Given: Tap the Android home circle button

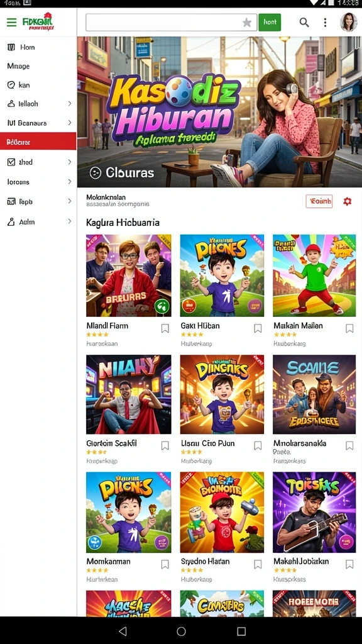Looking at the screenshot, I should pyautogui.click(x=182, y=631).
